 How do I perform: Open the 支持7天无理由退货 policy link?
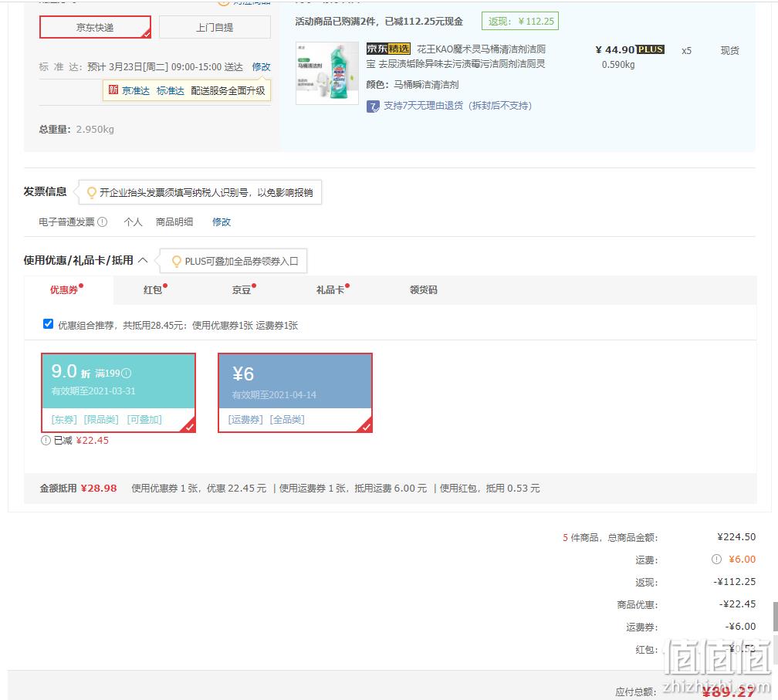pos(458,106)
